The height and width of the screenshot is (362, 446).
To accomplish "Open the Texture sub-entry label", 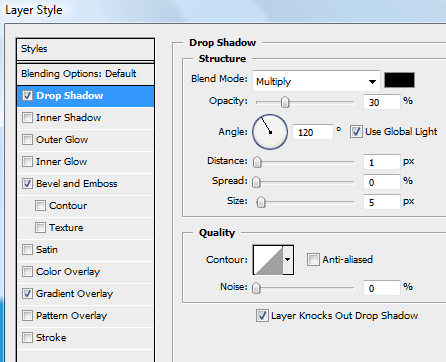I will pyautogui.click(x=66, y=228).
